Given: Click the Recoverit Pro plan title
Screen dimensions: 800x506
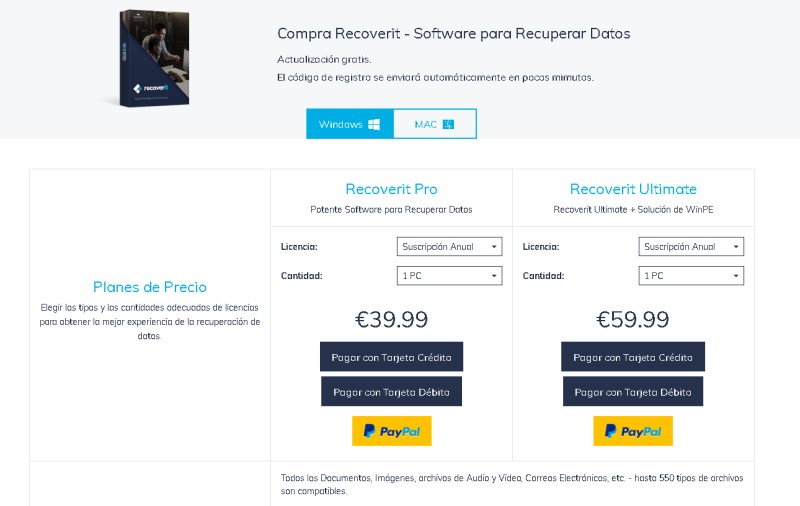Looking at the screenshot, I should [391, 189].
